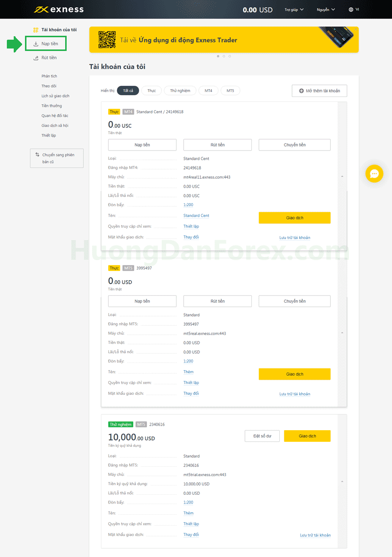
Task: Click the swap arrows icon on Chuyển sang phiên bản cũ
Action: pyautogui.click(x=37, y=155)
